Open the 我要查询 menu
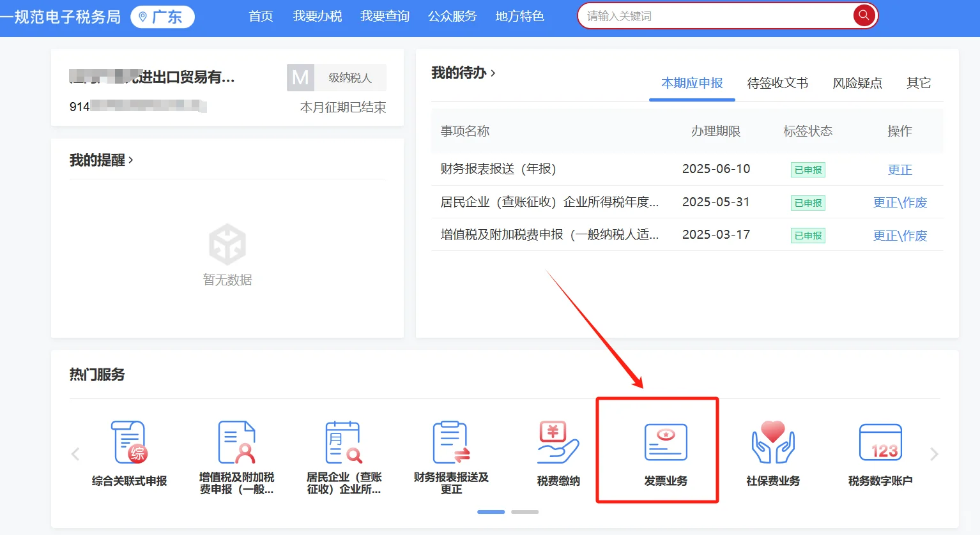This screenshot has height=535, width=980. [x=385, y=17]
